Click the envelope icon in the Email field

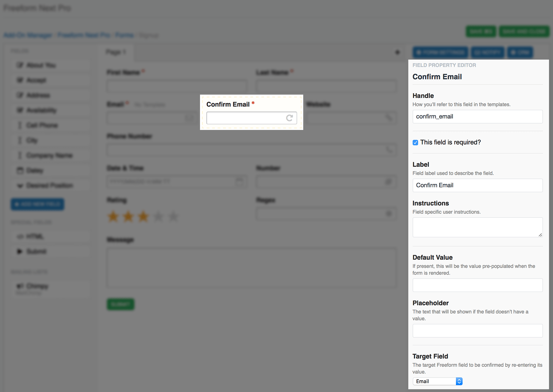[189, 118]
